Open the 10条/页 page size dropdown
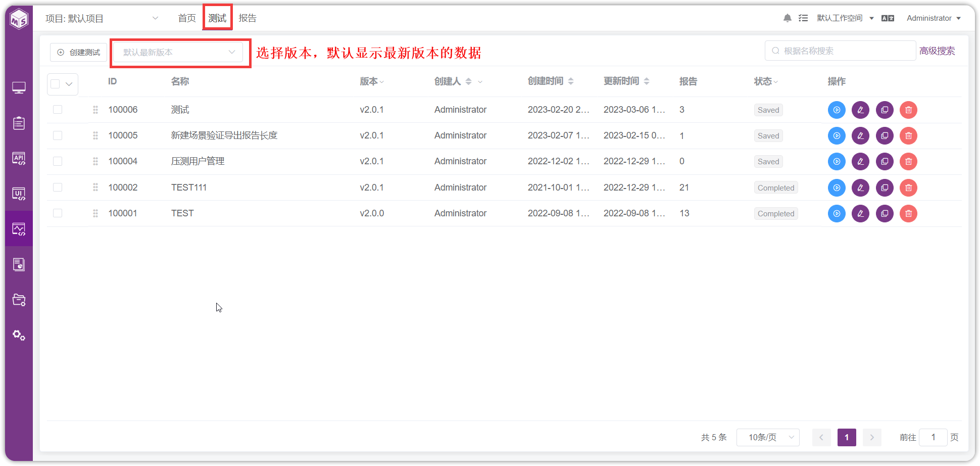Screen dimensions: 980x466 (768, 437)
